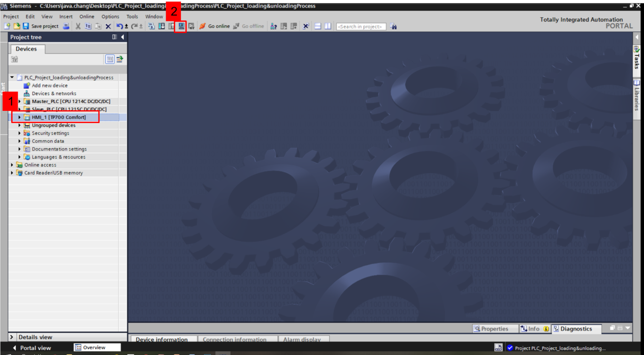Click the binoculars search icon
644x355 pixels.
pyautogui.click(x=394, y=26)
